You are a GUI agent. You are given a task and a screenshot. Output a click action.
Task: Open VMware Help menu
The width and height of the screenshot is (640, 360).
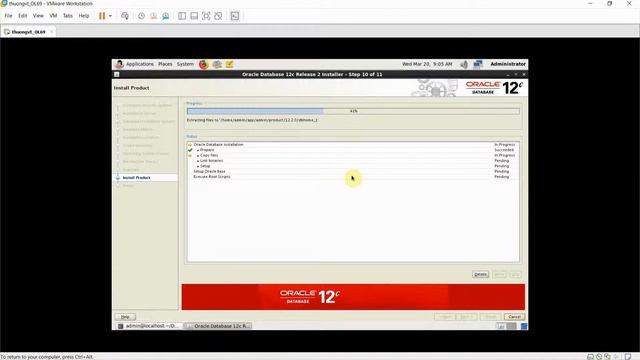(x=84, y=16)
